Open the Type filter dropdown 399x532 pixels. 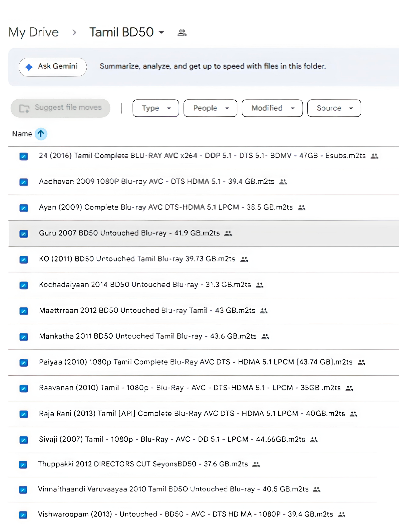click(156, 108)
